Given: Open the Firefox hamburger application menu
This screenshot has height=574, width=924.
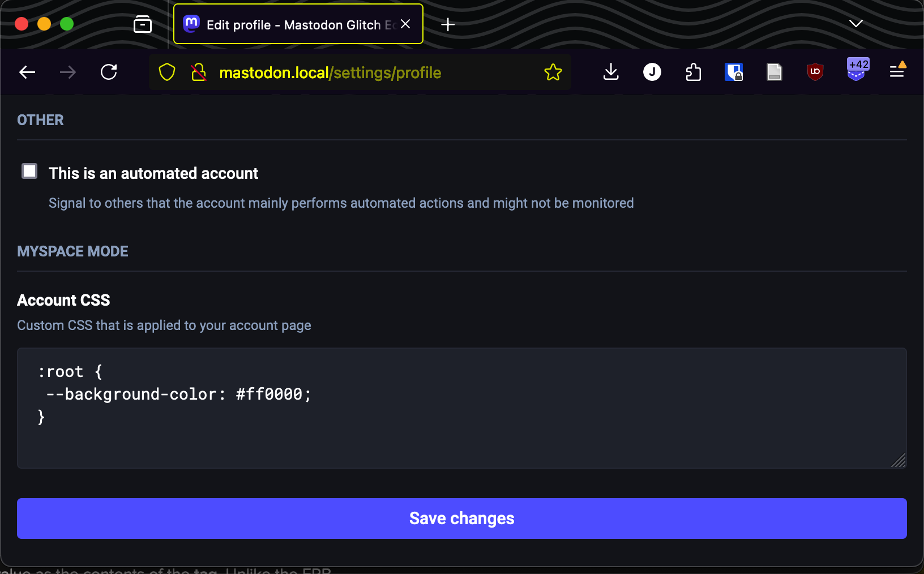Looking at the screenshot, I should pos(897,71).
